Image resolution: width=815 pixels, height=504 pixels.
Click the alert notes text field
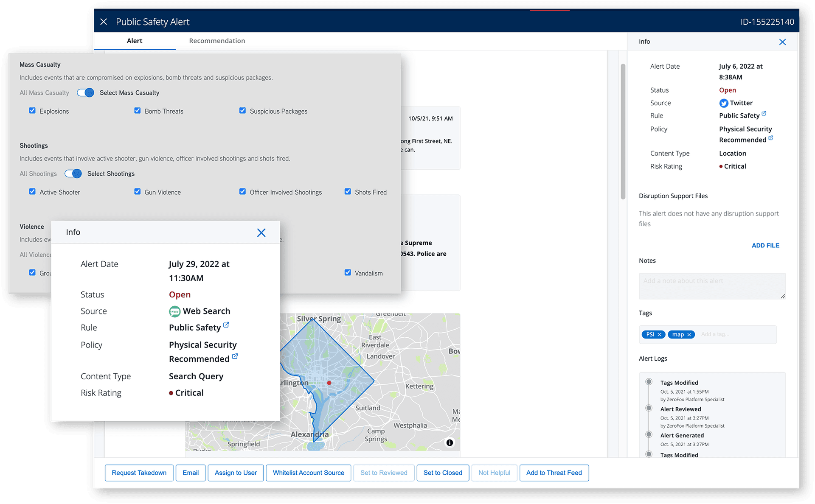[711, 286]
